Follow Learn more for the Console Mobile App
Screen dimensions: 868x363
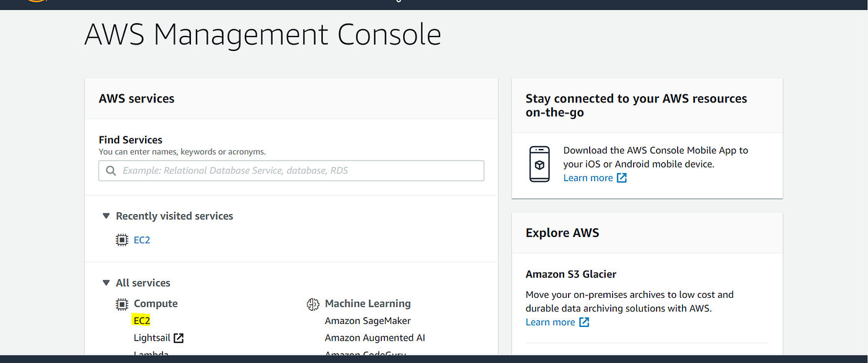coord(588,178)
